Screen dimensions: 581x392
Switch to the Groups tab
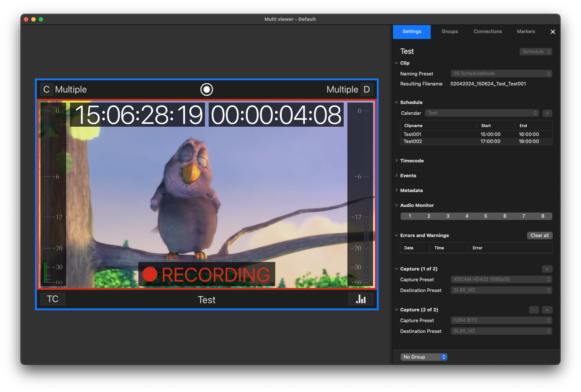[x=450, y=32]
